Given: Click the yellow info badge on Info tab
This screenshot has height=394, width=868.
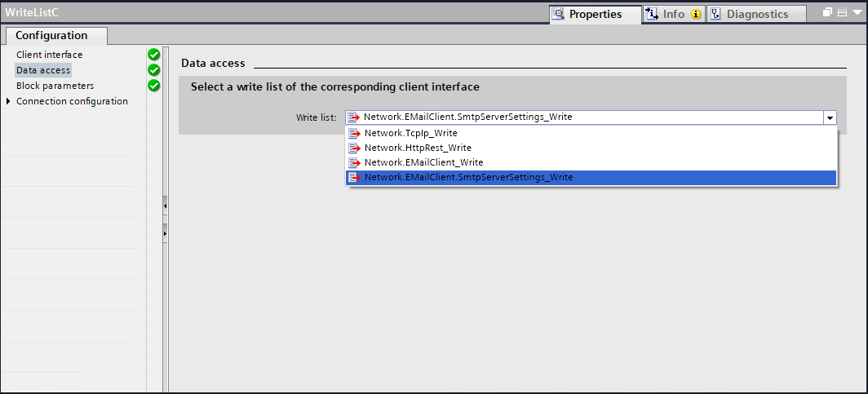Looking at the screenshot, I should [x=696, y=14].
